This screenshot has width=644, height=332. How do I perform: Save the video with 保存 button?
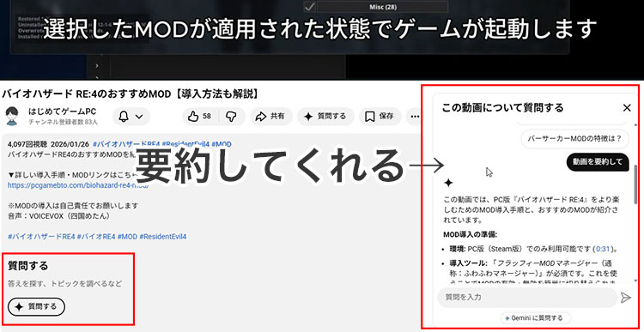(380, 117)
